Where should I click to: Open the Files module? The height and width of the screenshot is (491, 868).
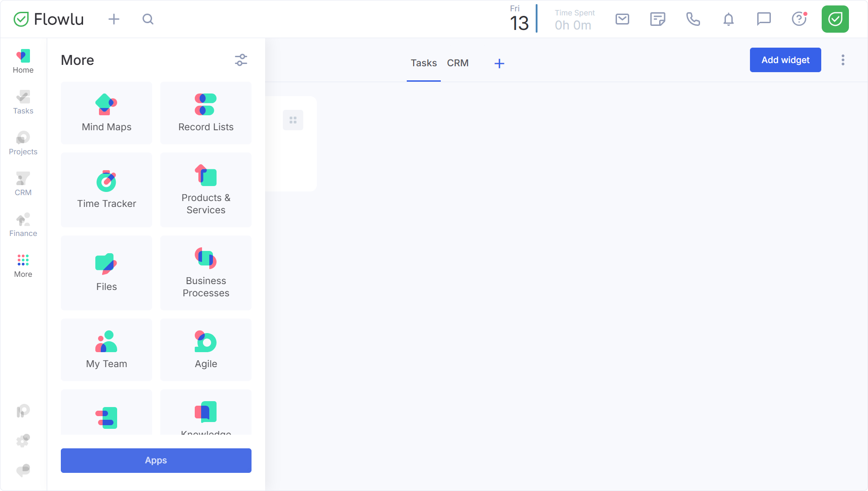pyautogui.click(x=106, y=273)
